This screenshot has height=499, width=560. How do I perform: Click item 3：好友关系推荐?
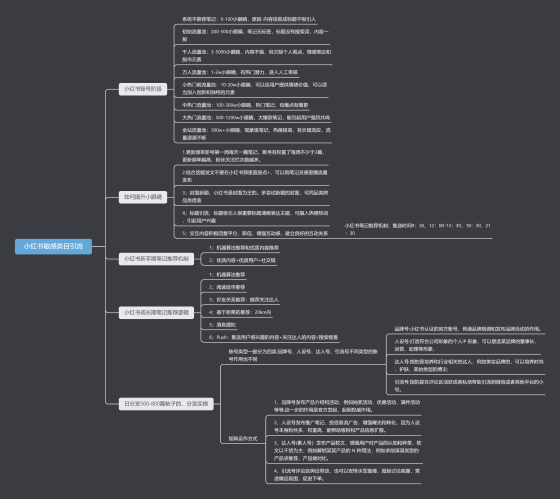coord(244,300)
